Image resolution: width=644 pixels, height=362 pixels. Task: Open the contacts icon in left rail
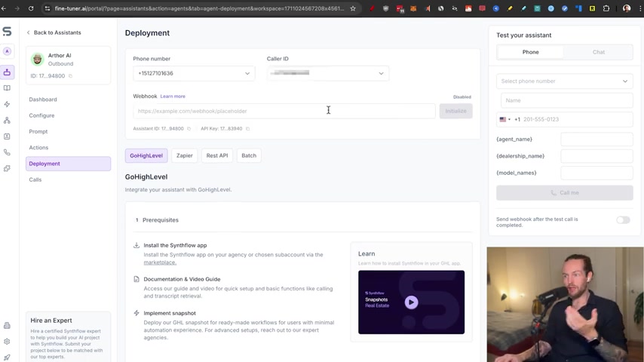pos(7,137)
